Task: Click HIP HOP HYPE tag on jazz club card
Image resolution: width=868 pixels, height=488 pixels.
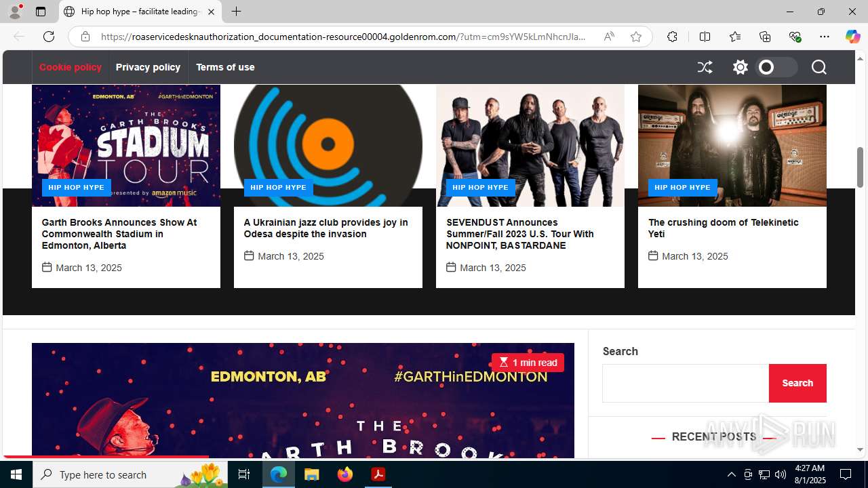Action: click(x=278, y=188)
